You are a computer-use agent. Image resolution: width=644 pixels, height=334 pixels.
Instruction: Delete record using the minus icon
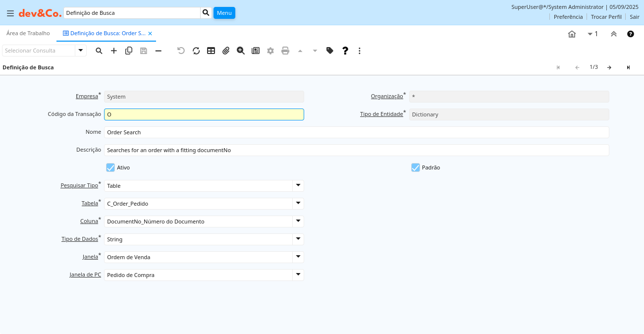[159, 51]
